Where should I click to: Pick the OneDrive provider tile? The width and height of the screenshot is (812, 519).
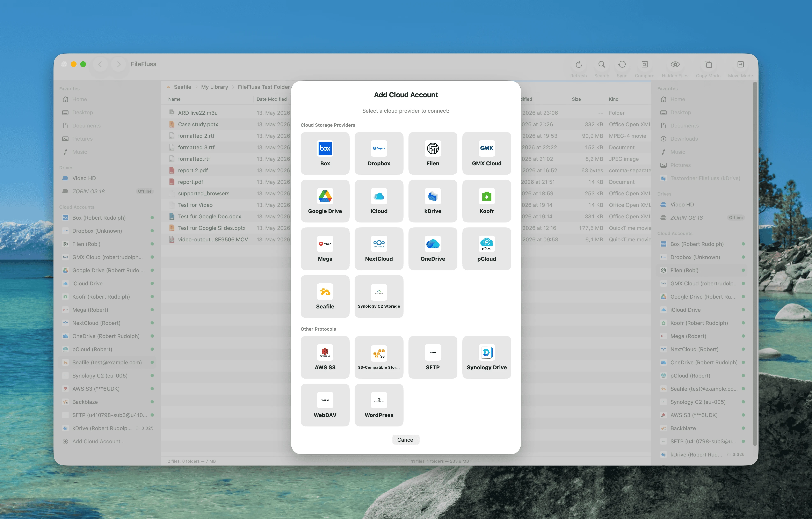tap(433, 249)
